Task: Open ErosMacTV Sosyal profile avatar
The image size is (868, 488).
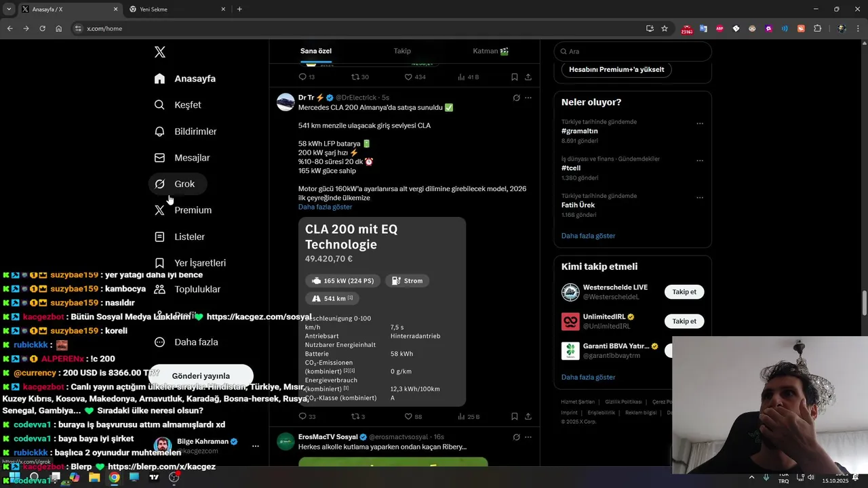Action: (286, 441)
